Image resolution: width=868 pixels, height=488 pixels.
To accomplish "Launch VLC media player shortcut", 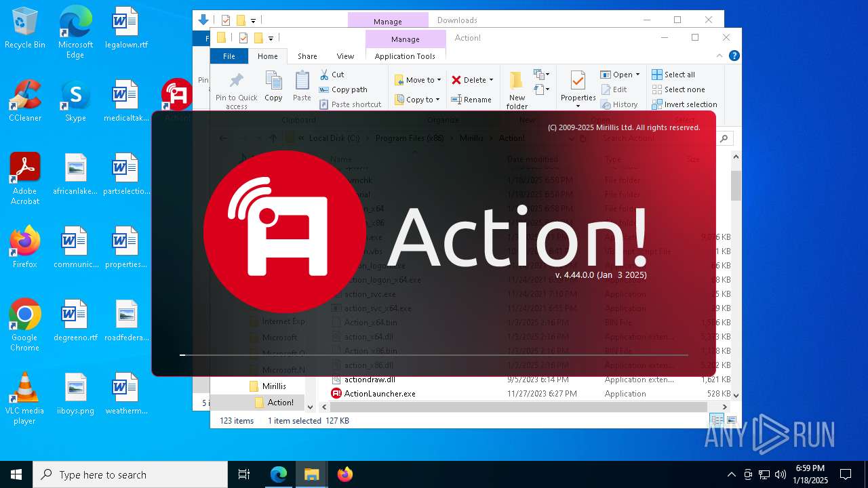I will (x=25, y=399).
